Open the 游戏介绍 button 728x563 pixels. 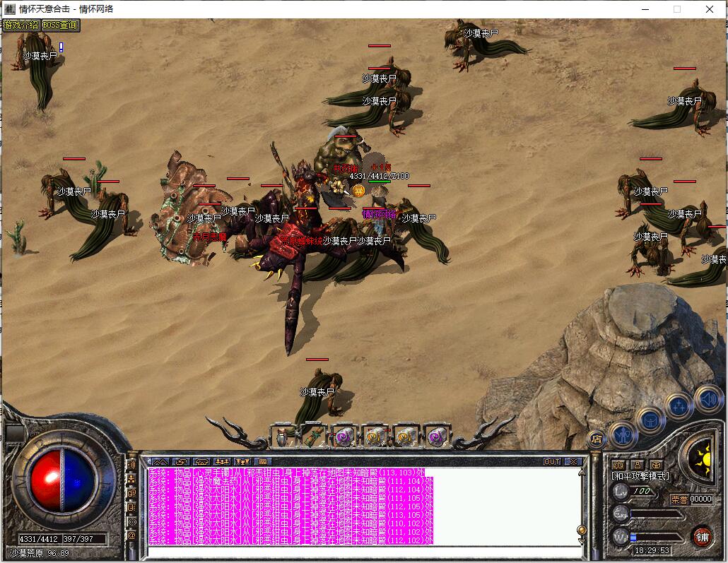pyautogui.click(x=21, y=25)
